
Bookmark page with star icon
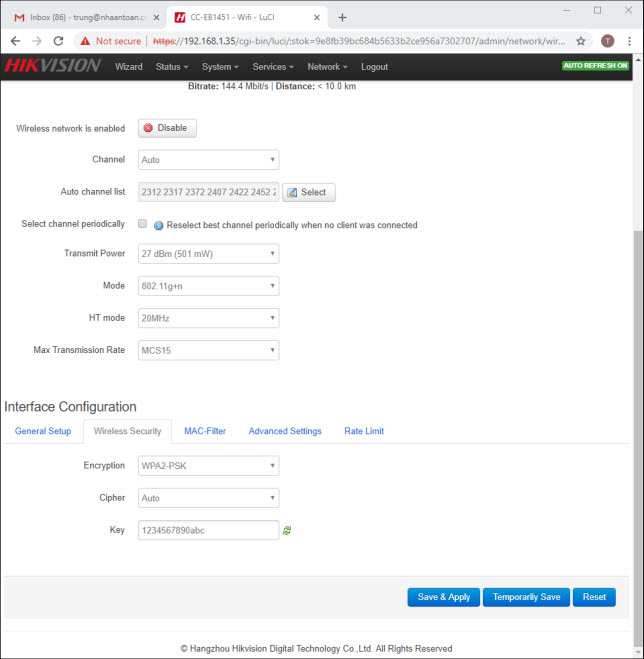[581, 41]
